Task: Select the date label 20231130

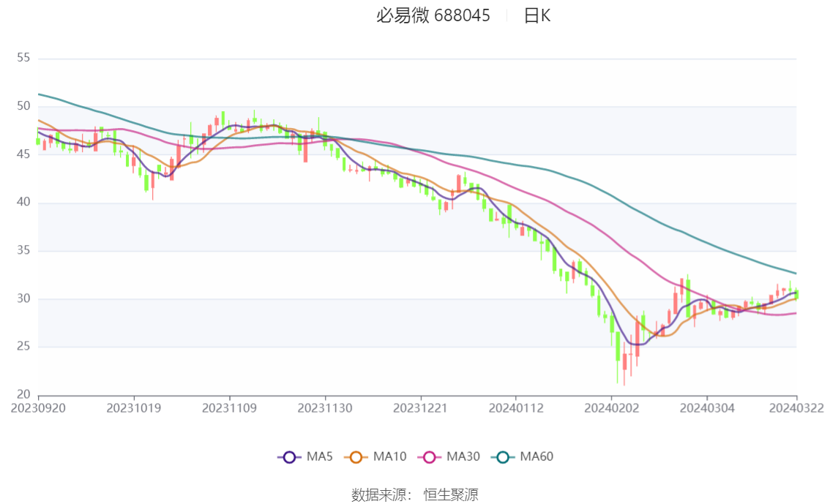Action: click(325, 408)
